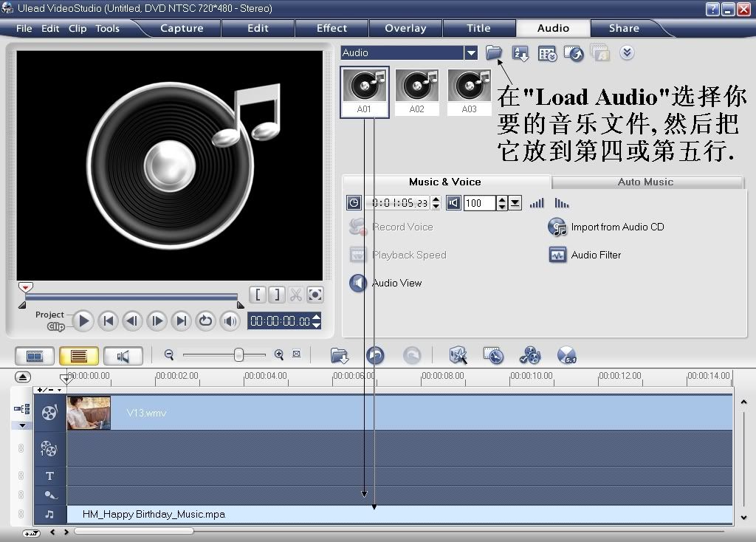Click the fade-in volume icon

click(537, 203)
